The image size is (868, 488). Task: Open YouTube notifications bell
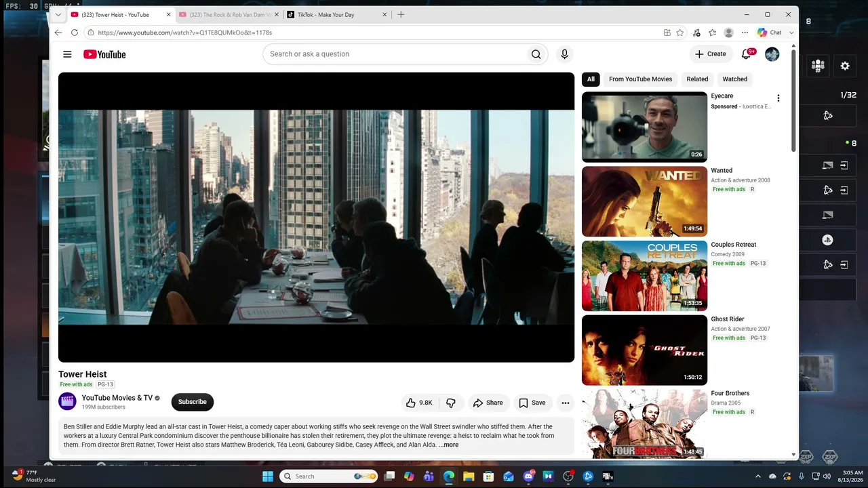coord(747,54)
